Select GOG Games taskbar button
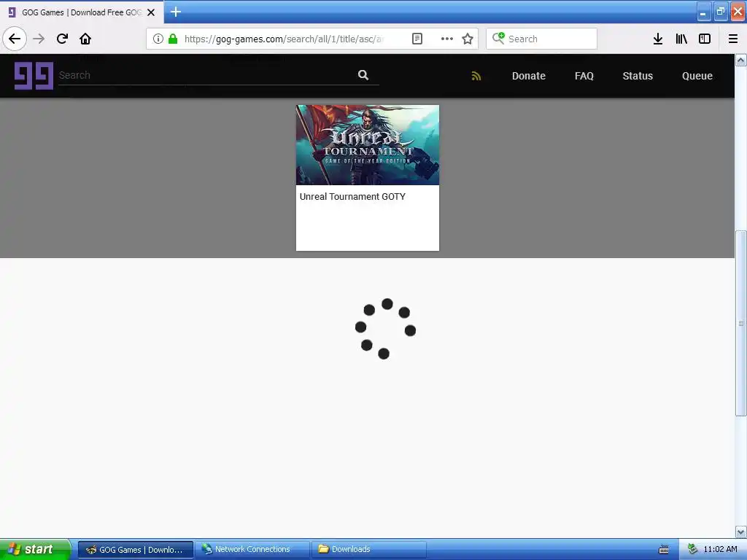This screenshot has height=560, width=747. pyautogui.click(x=135, y=550)
